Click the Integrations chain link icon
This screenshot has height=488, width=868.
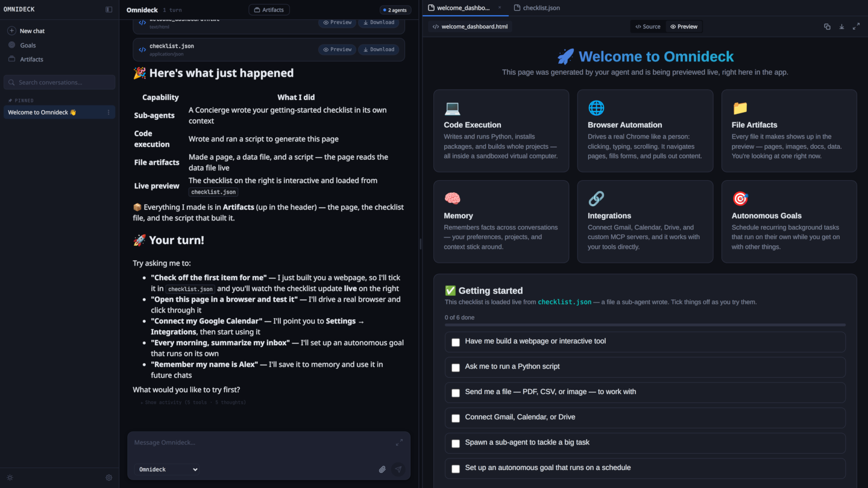596,198
